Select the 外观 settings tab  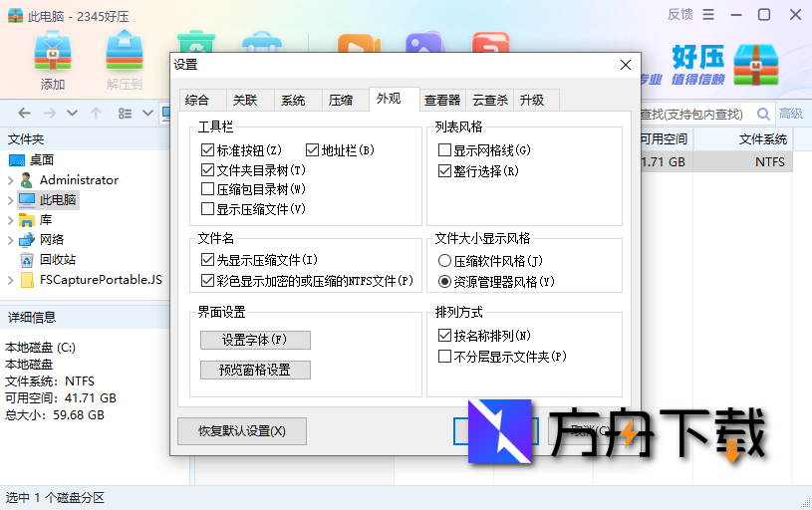395,99
